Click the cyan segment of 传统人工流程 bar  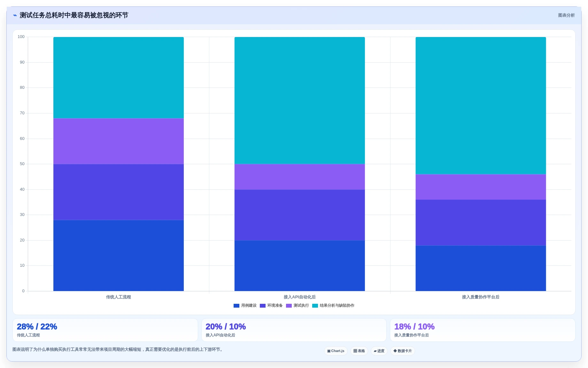click(x=119, y=78)
